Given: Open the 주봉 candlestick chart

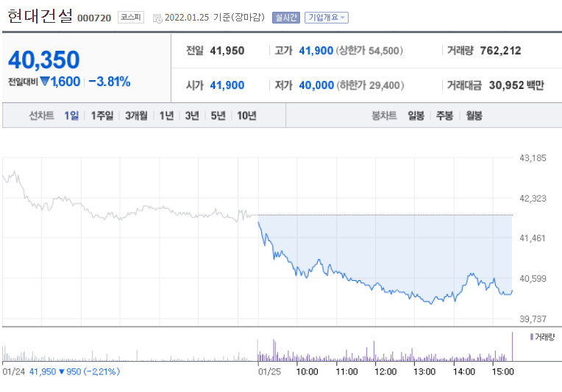Looking at the screenshot, I should pos(444,115).
